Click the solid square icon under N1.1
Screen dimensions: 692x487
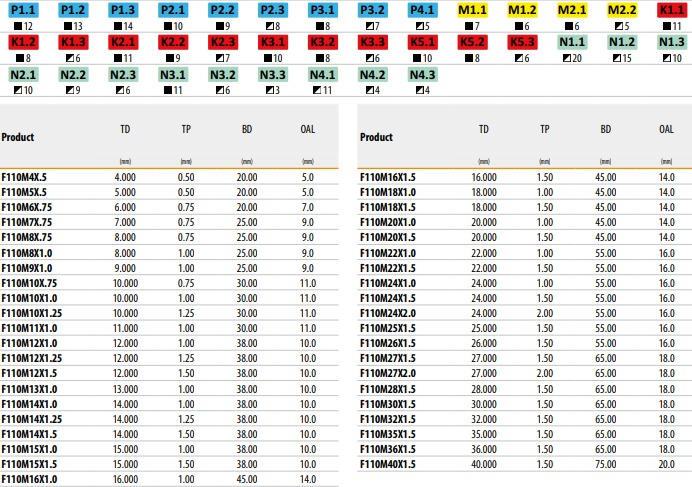click(563, 57)
